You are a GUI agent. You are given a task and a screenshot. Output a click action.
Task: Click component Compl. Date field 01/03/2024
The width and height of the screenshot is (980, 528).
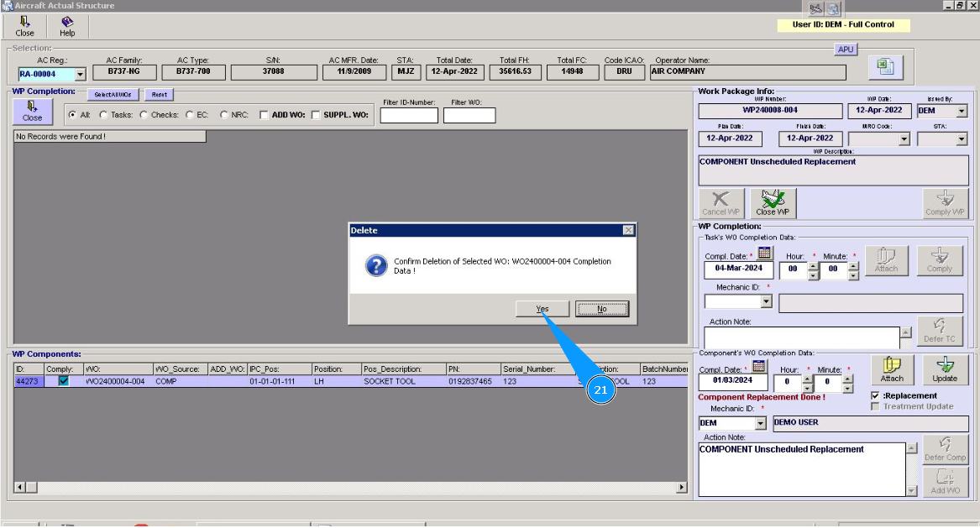(732, 380)
